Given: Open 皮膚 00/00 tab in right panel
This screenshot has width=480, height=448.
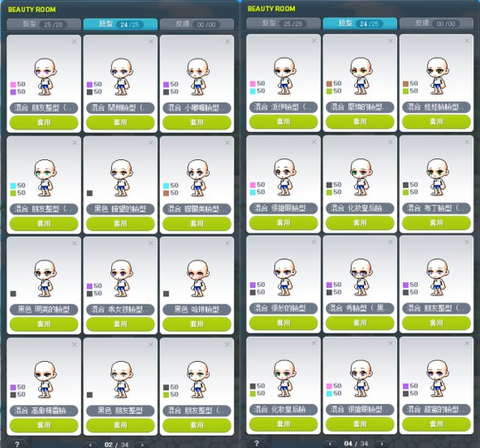Looking at the screenshot, I should pos(437,23).
